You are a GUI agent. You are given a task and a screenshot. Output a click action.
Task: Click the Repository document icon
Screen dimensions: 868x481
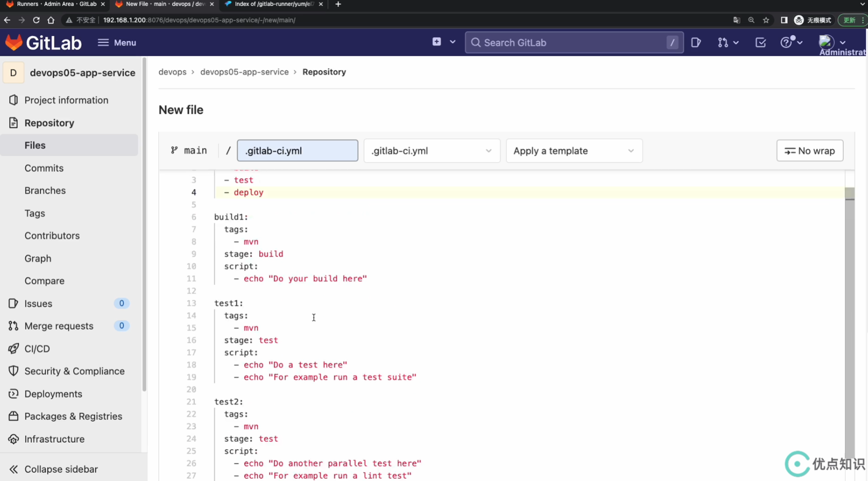(14, 123)
